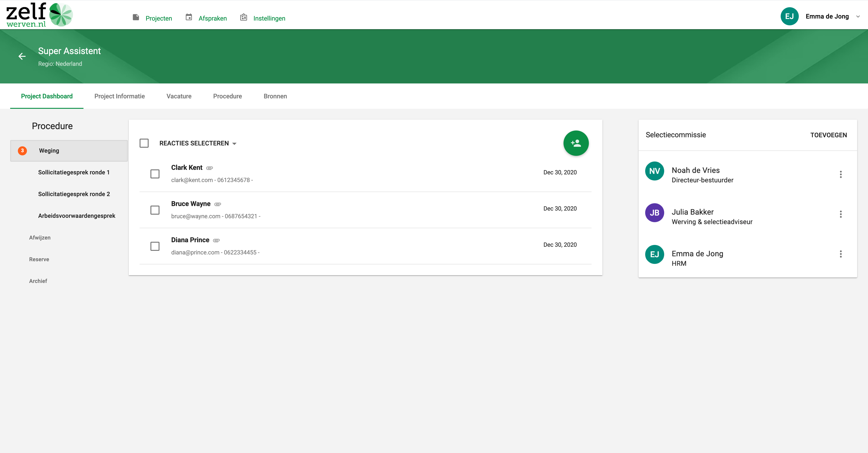Expand the Reacties Selecteren dropdown
The width and height of the screenshot is (868, 453).
pos(234,144)
